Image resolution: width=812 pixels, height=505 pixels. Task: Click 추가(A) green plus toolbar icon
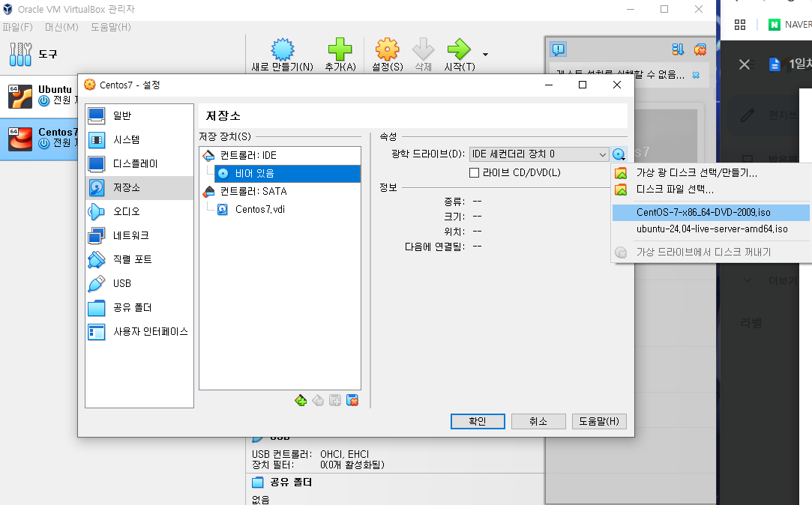click(340, 55)
